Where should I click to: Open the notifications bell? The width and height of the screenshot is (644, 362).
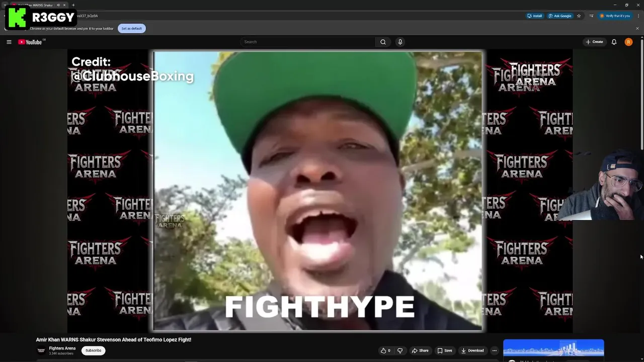(x=614, y=42)
